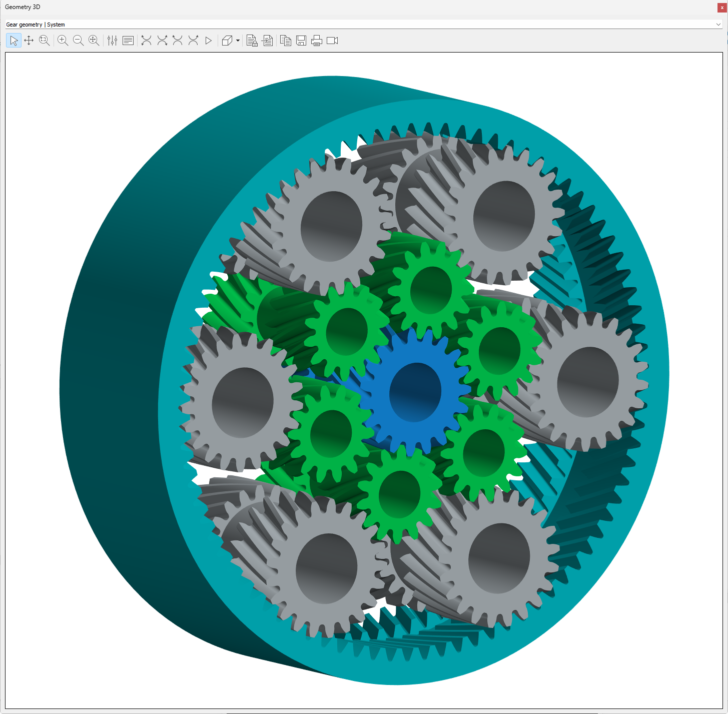Expand the cube view dropdown arrow

[238, 41]
